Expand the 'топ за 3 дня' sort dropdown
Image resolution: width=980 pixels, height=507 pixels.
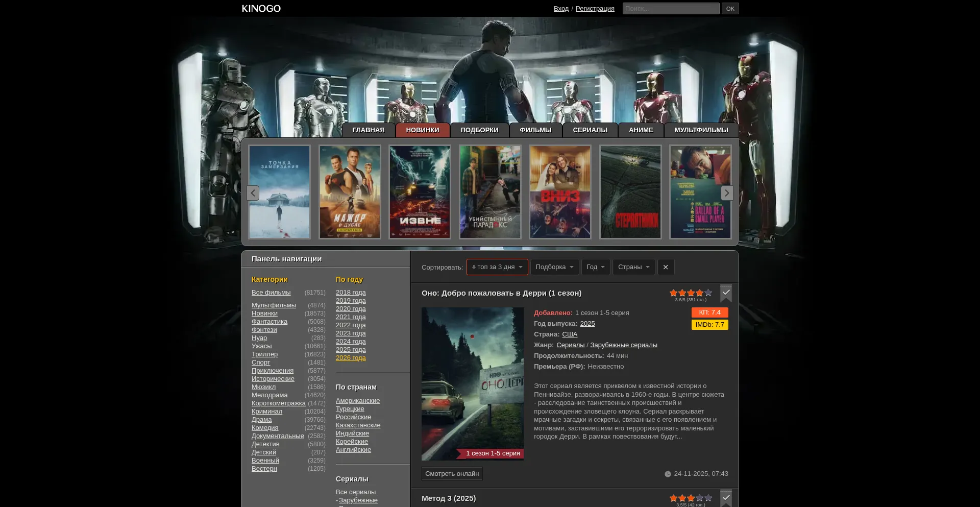point(497,267)
